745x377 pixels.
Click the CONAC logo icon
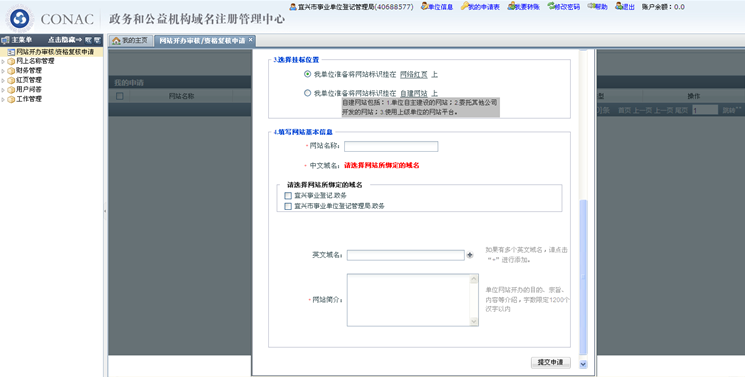pyautogui.click(x=19, y=19)
